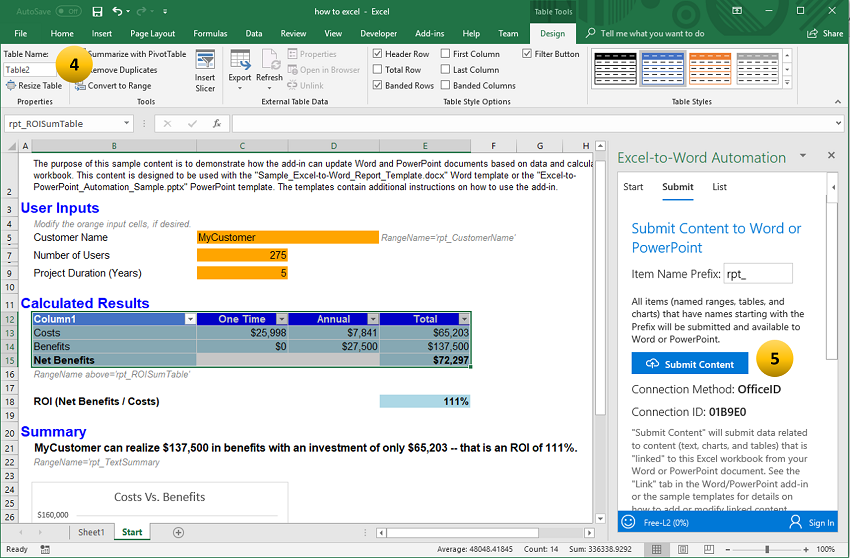The width and height of the screenshot is (850, 558).
Task: Open the Formulas ribbon tab
Action: click(x=210, y=34)
